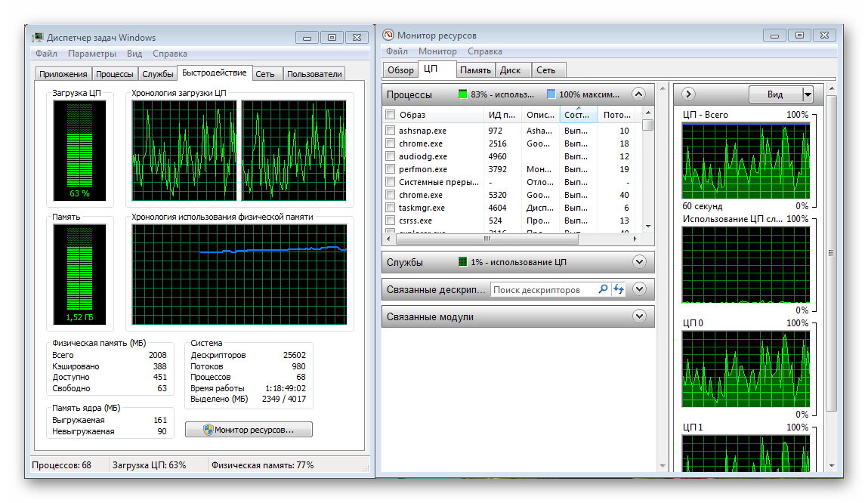Open the Вид dropdown arrow
This screenshot has height=503, width=868.
[x=808, y=94]
